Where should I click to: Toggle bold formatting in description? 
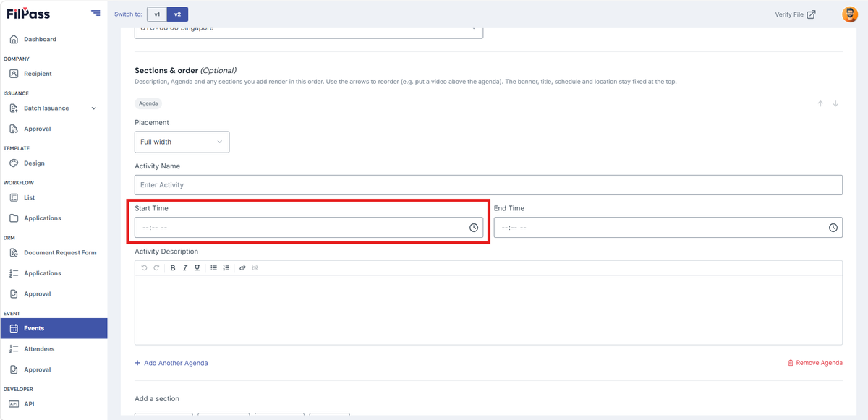[x=173, y=267]
